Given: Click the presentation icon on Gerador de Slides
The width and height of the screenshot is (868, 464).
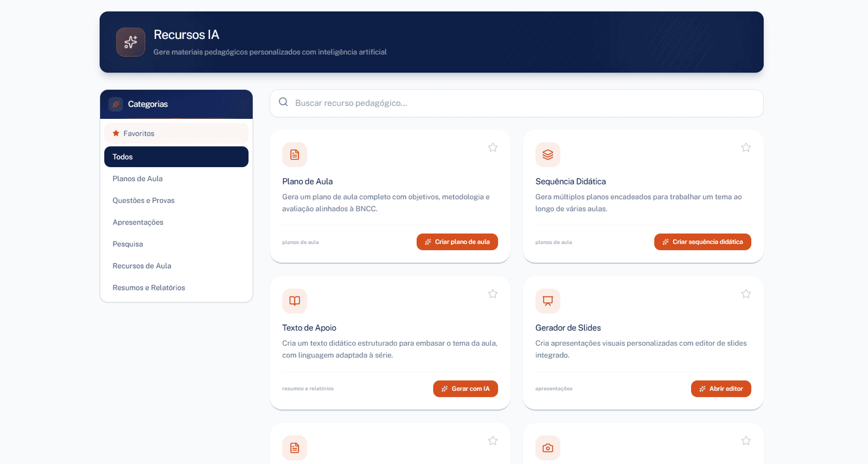Looking at the screenshot, I should 548,301.
